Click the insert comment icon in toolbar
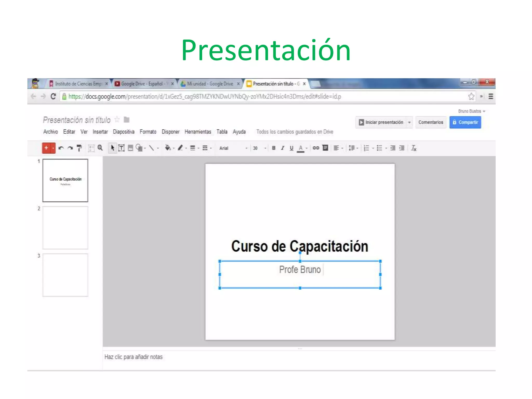Screen dimensions: 532x399 (x=325, y=148)
